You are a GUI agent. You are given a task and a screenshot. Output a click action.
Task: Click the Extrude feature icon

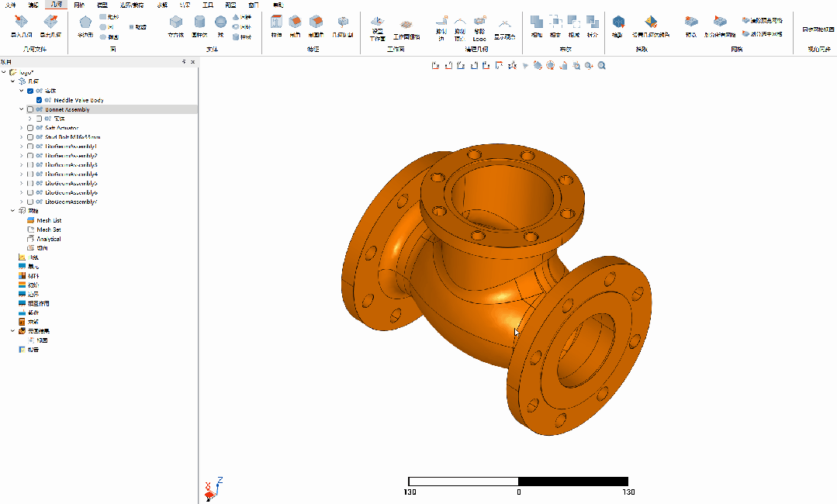pyautogui.click(x=276, y=22)
